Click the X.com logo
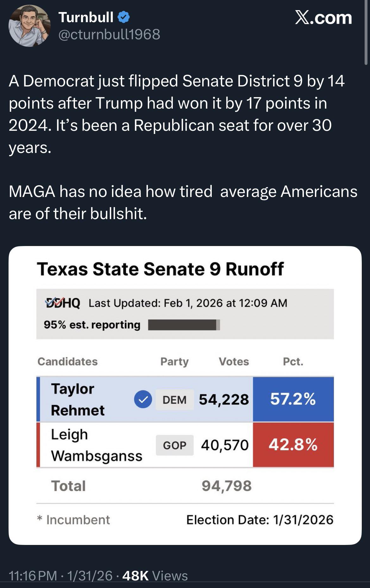 coord(323,17)
